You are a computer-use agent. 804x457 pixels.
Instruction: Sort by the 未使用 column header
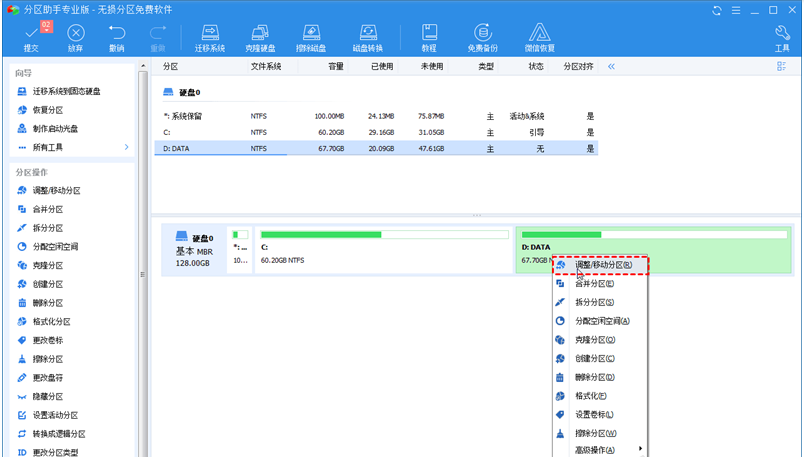pos(432,66)
